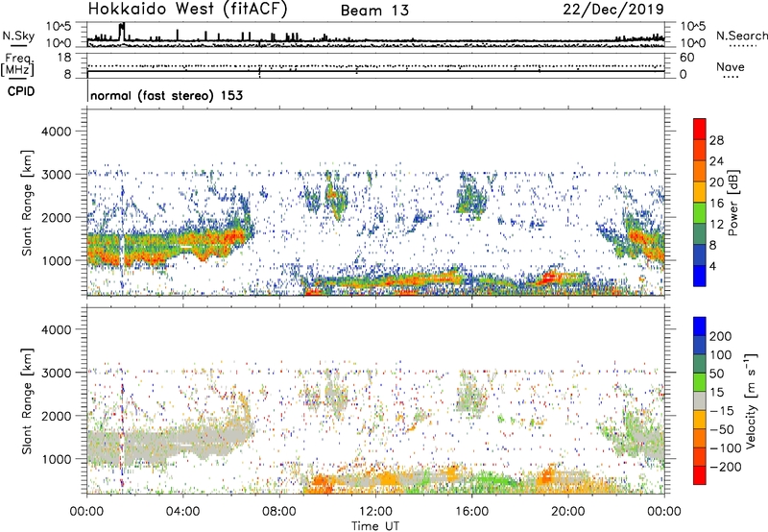Click the '200' tick on velocity colorbar

[721, 336]
